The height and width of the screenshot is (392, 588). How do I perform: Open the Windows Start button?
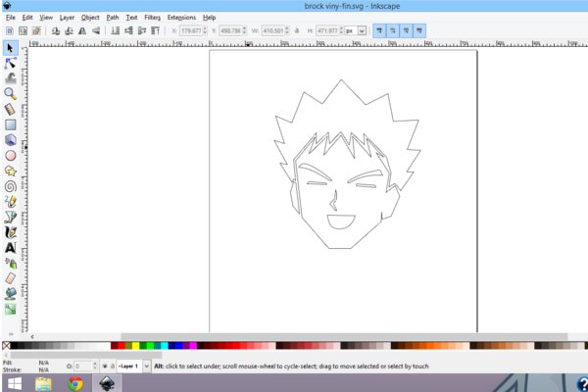tap(15, 383)
